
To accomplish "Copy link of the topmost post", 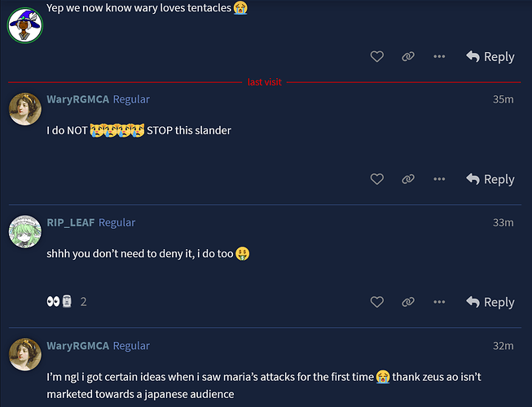I will (x=408, y=56).
